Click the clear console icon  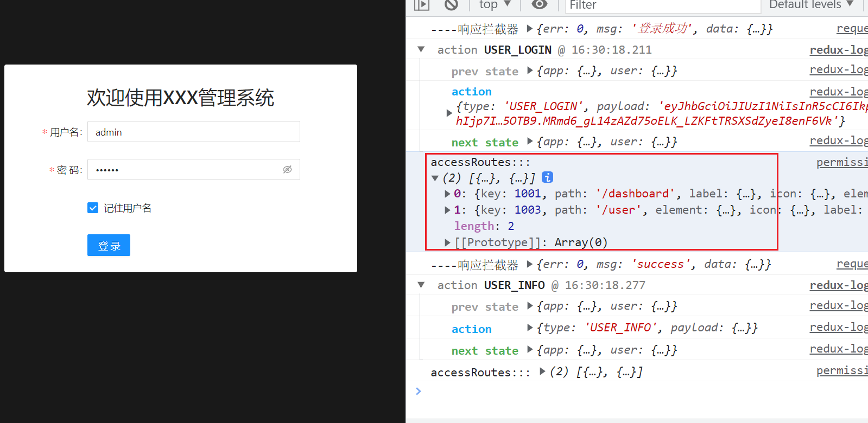tap(451, 5)
